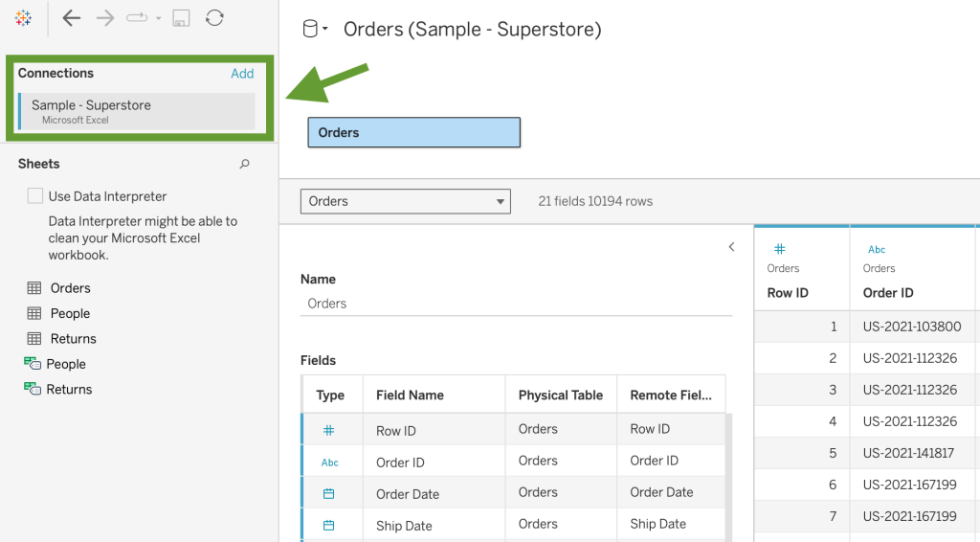Screen dimensions: 980x542
Task: Change Ship Date calendar type icon
Action: (329, 525)
